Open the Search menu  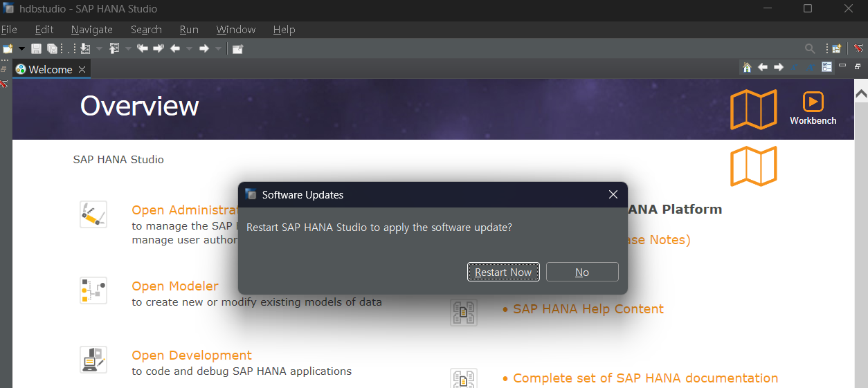146,30
